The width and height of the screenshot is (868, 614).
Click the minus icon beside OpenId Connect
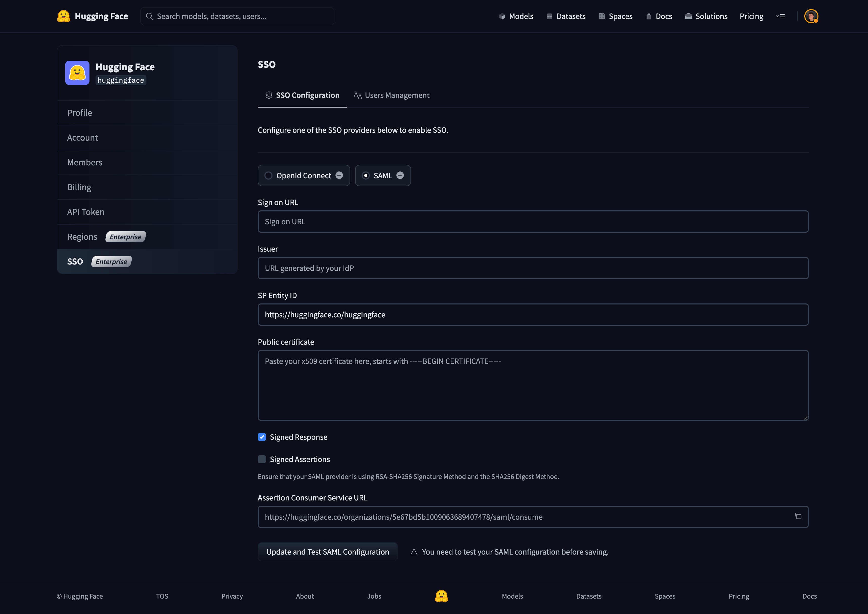(x=339, y=175)
